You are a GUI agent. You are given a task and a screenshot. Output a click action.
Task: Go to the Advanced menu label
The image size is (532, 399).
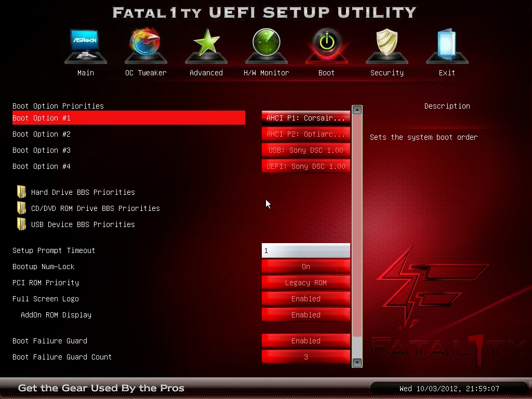tap(206, 73)
